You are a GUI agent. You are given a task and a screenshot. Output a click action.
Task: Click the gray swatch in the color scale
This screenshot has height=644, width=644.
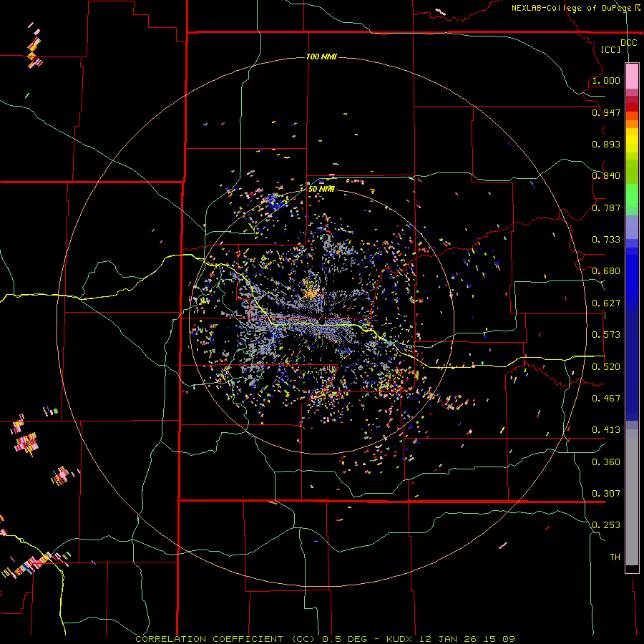coord(632,497)
